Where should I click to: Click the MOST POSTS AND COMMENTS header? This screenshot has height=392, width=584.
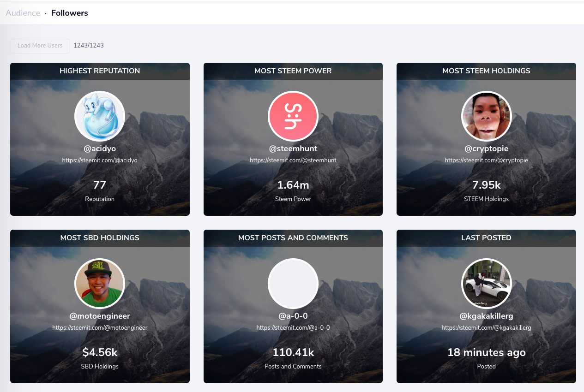293,238
